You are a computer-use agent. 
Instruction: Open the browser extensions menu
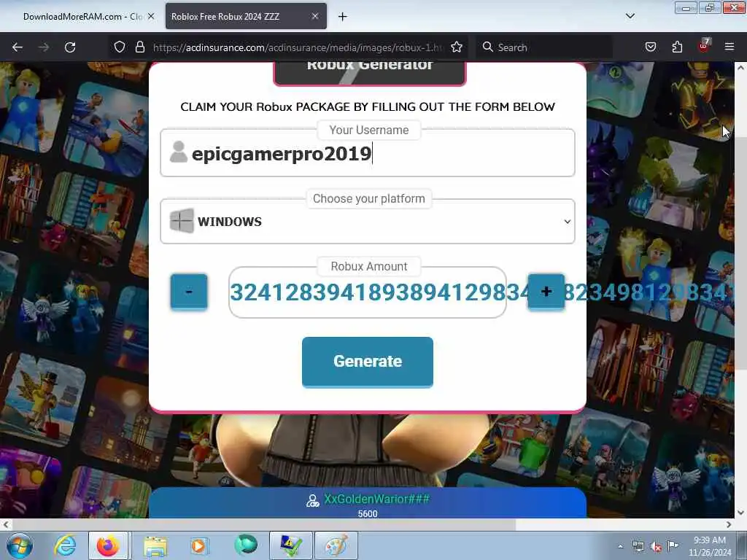click(x=677, y=47)
